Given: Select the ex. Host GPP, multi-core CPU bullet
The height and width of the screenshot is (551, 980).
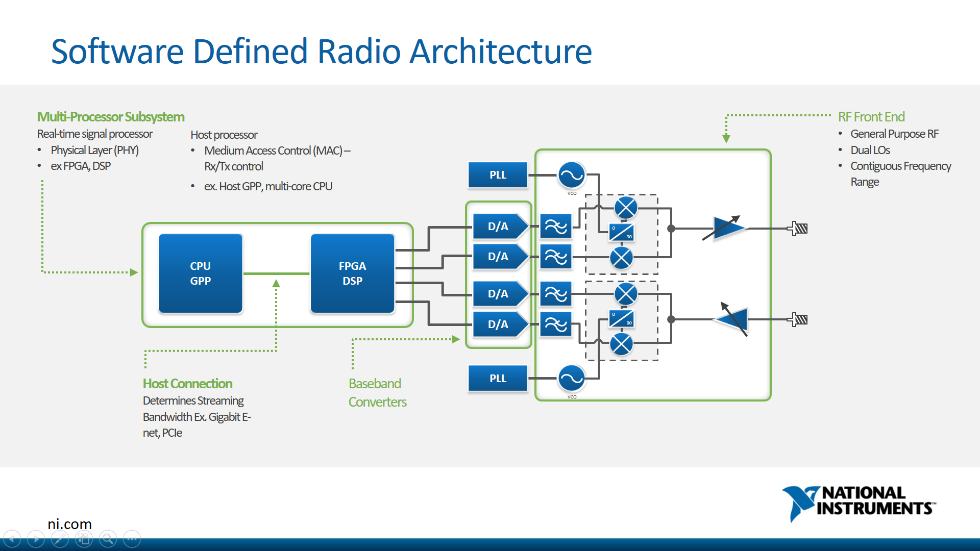Looking at the screenshot, I should [268, 186].
